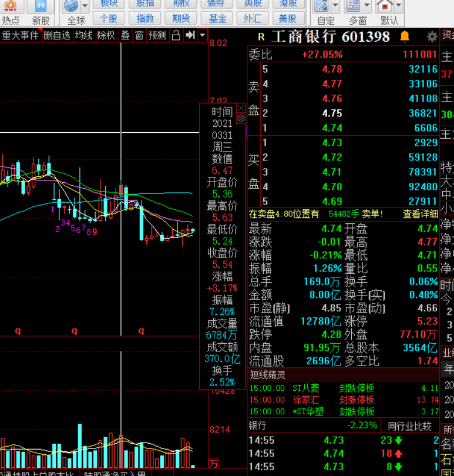Click the 全球 globe icon

pyautogui.click(x=71, y=5)
